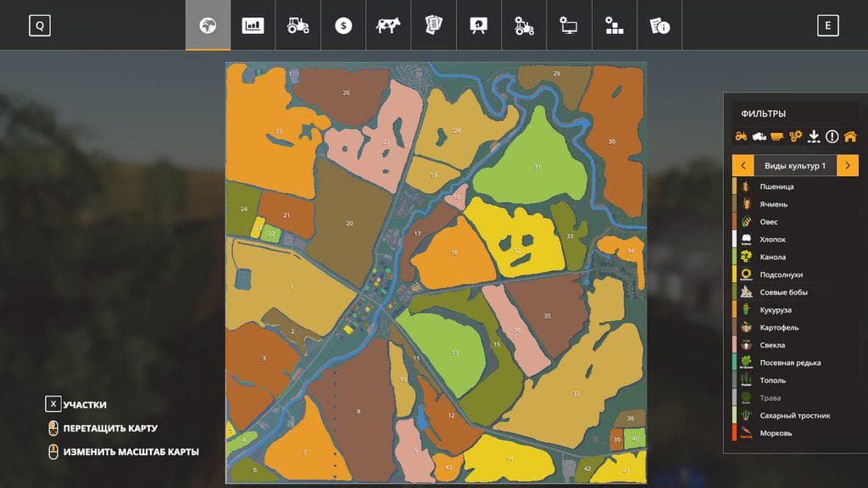868x488 pixels.
Task: Click the Перетащить карту hint
Action: (103, 428)
